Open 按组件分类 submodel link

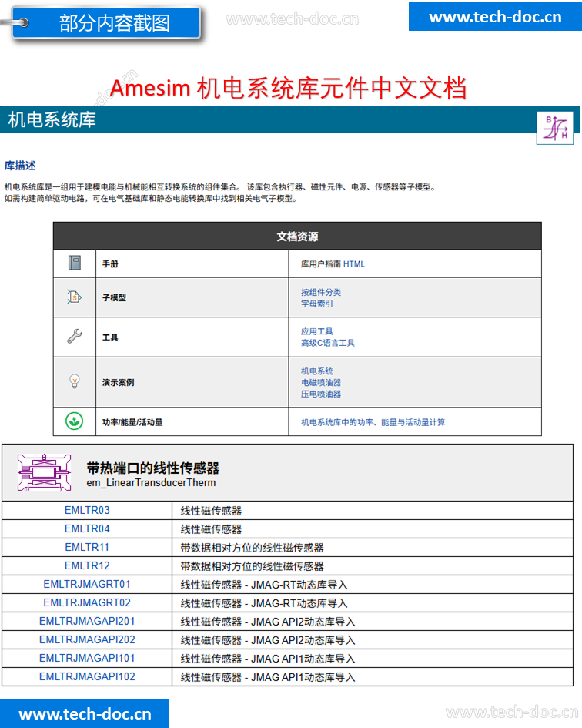click(x=321, y=292)
